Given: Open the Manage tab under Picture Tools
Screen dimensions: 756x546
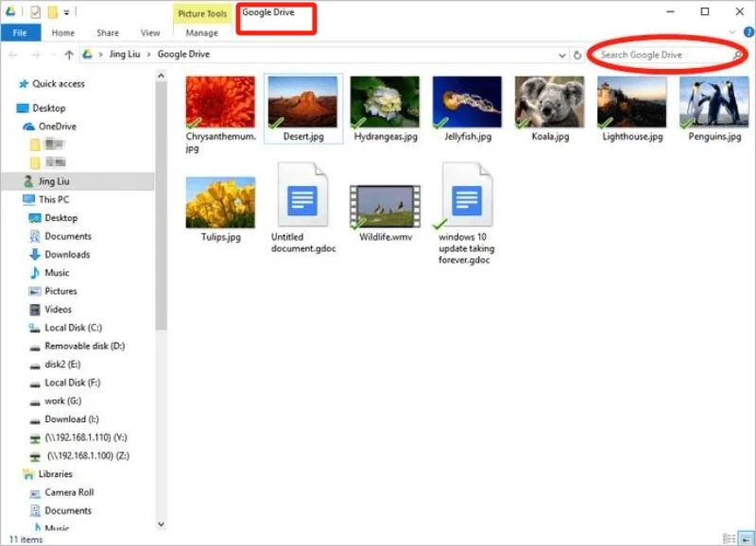Looking at the screenshot, I should 202,32.
